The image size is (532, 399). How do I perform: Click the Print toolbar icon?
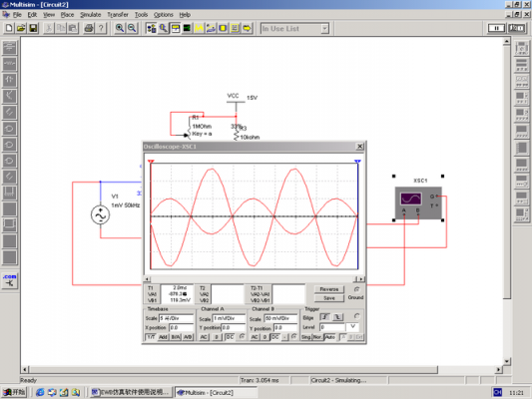point(89,28)
